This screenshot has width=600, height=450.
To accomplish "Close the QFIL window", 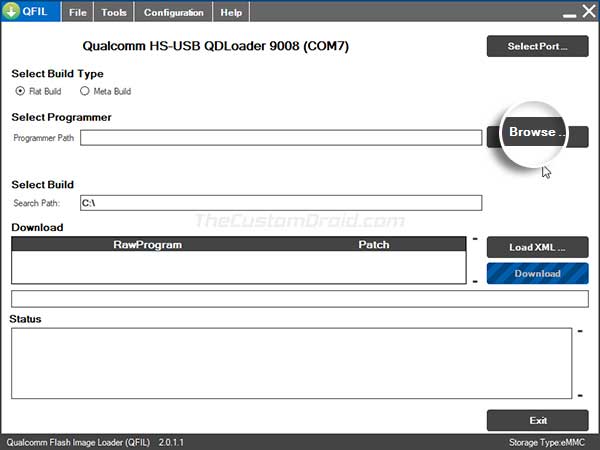I will (x=586, y=12).
